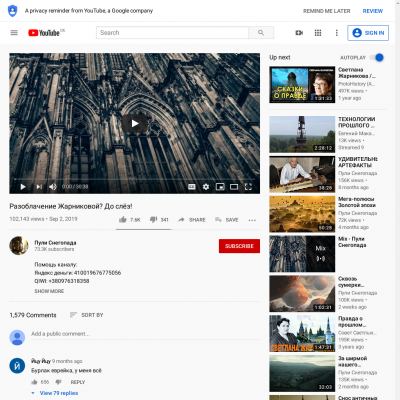Open more actions ellipsis below video
This screenshot has height=400, width=400.
pos(252,220)
